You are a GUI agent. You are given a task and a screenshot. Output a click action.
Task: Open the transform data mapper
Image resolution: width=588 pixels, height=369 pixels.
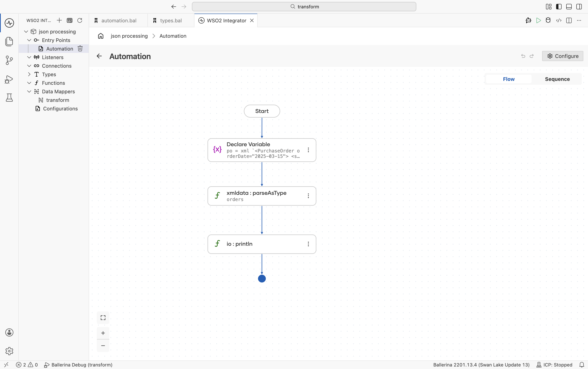(58, 100)
